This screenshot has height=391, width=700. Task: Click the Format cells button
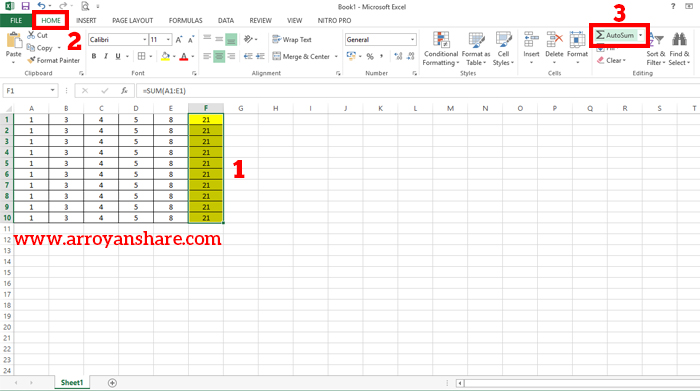pos(577,49)
